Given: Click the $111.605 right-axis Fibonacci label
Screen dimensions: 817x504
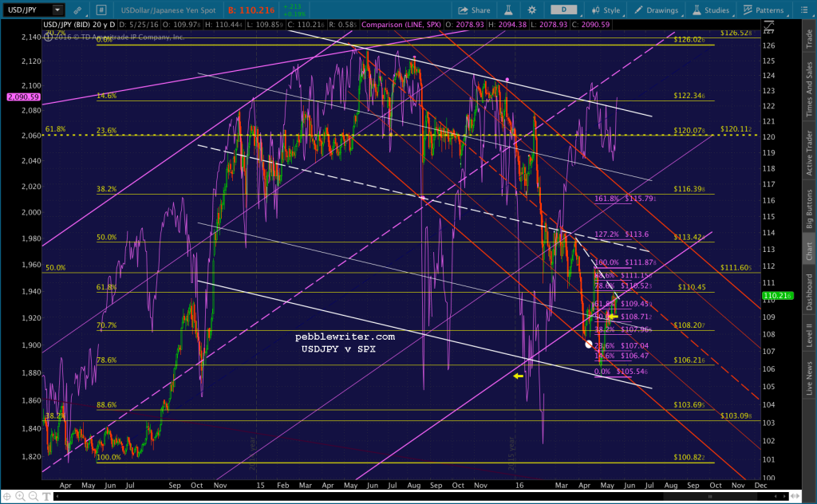Looking at the screenshot, I should [x=736, y=268].
